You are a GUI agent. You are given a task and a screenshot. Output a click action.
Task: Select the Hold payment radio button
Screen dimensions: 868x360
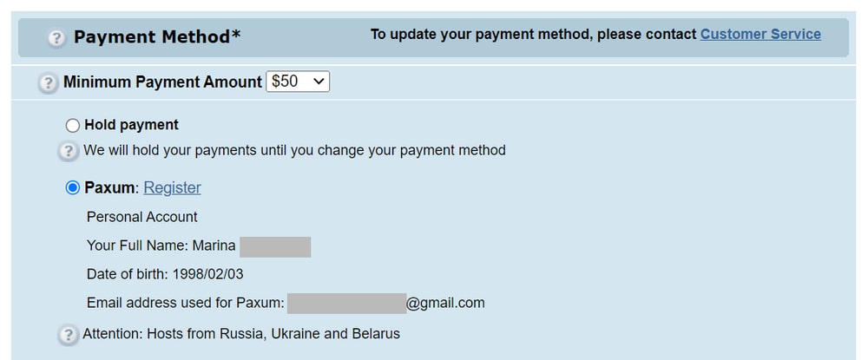[73, 125]
